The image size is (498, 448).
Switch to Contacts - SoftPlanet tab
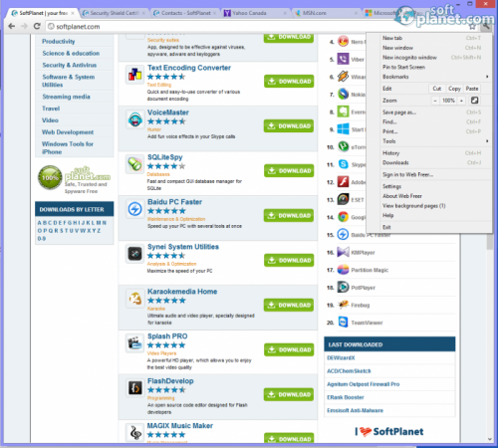185,13
